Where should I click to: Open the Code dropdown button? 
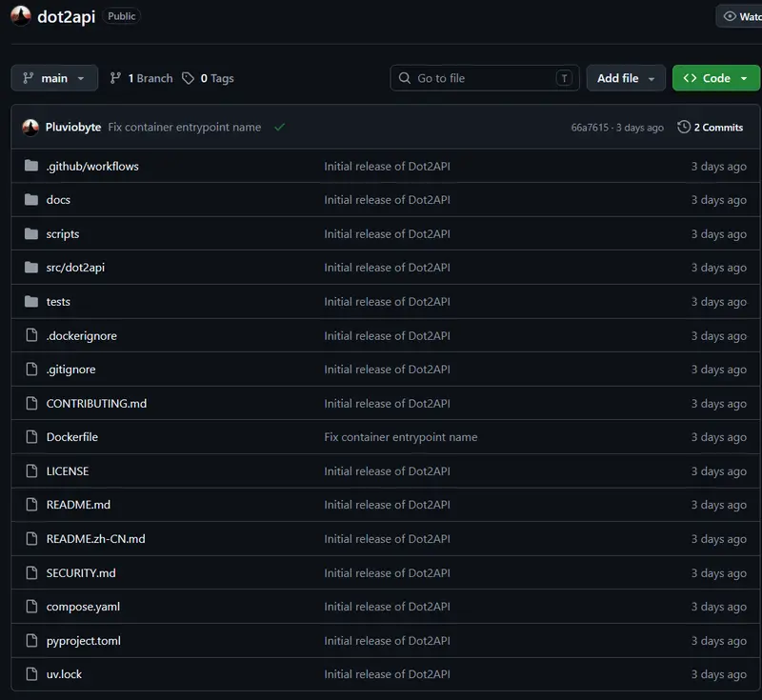[715, 78]
